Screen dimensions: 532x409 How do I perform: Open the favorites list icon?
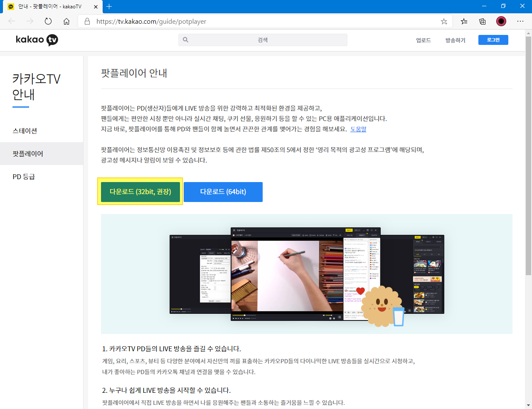point(464,21)
